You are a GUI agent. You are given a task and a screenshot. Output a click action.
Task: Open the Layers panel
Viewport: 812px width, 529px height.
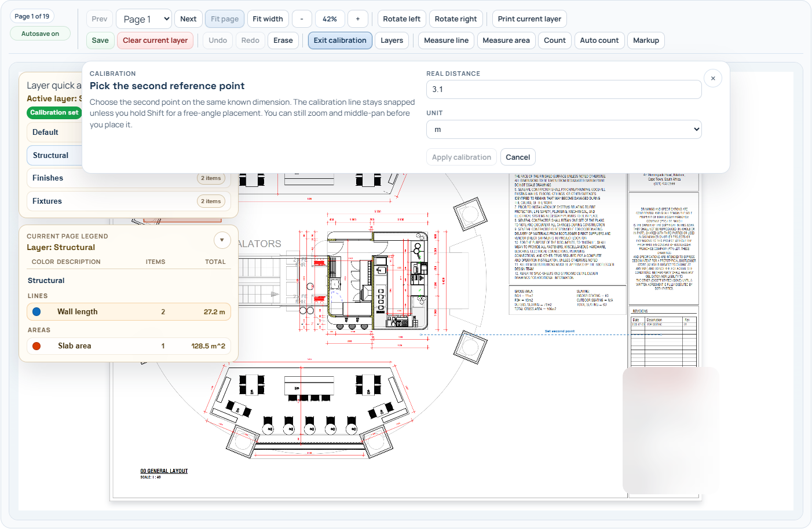[392, 41]
